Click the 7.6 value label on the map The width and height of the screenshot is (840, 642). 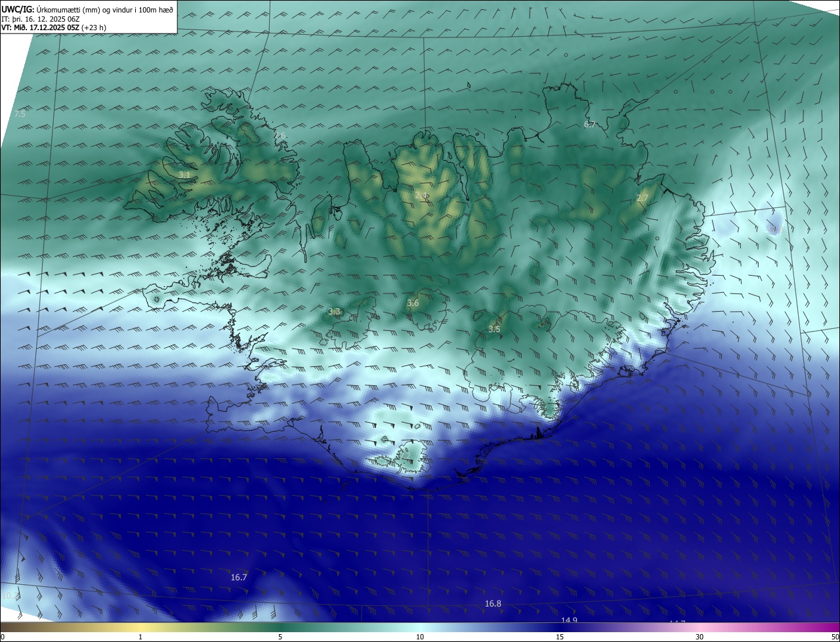280,136
